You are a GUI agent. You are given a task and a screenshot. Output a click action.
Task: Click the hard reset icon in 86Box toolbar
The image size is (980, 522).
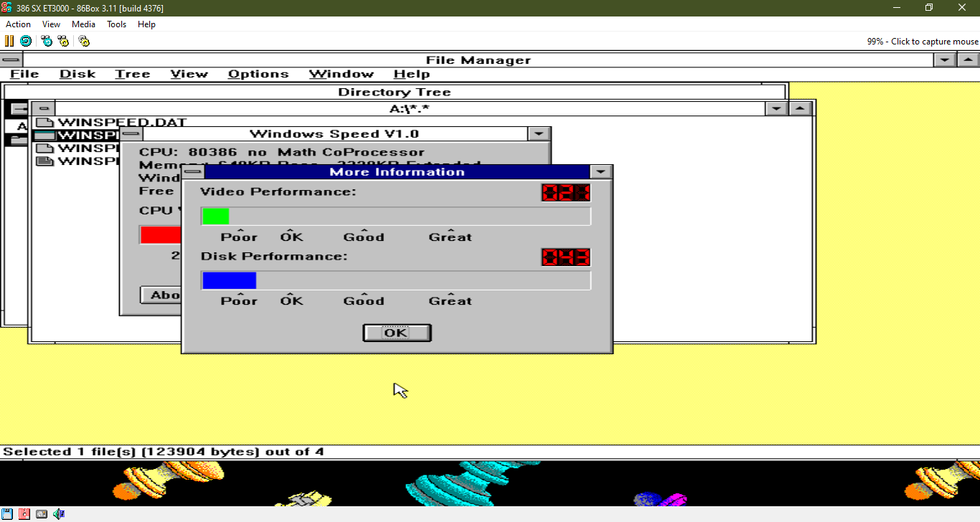26,41
